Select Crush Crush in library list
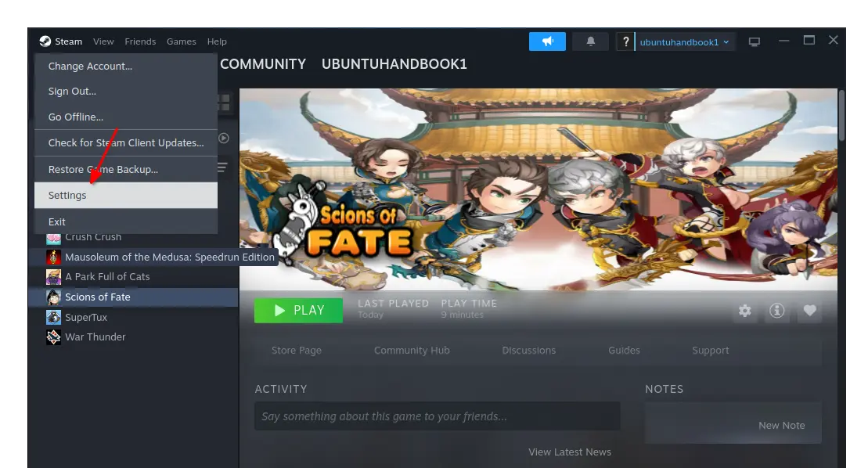Image resolution: width=868 pixels, height=468 pixels. pyautogui.click(x=93, y=237)
